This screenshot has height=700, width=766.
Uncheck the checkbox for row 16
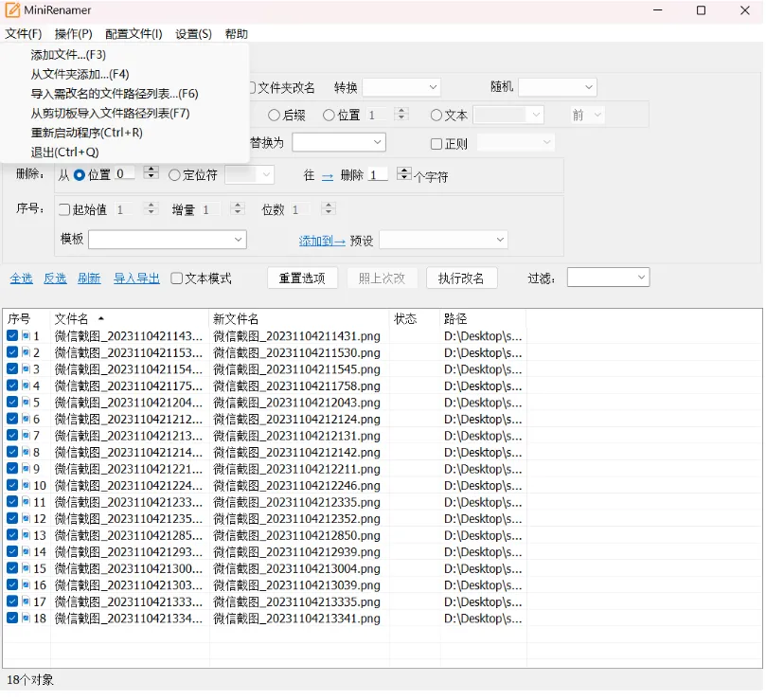pos(12,585)
